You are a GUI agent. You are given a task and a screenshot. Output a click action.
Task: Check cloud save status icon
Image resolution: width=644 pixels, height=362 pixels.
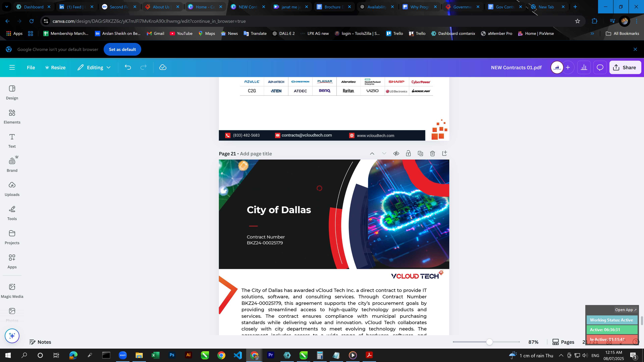point(163,67)
